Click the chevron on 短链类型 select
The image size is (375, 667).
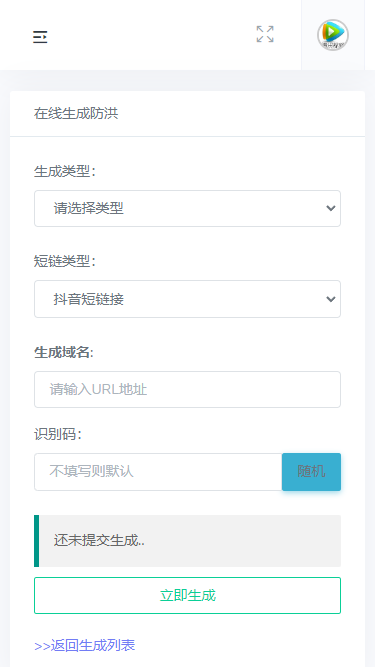[331, 299]
